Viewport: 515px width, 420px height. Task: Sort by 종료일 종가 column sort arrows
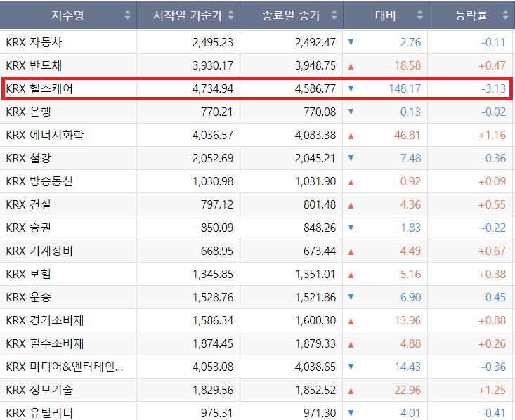334,15
